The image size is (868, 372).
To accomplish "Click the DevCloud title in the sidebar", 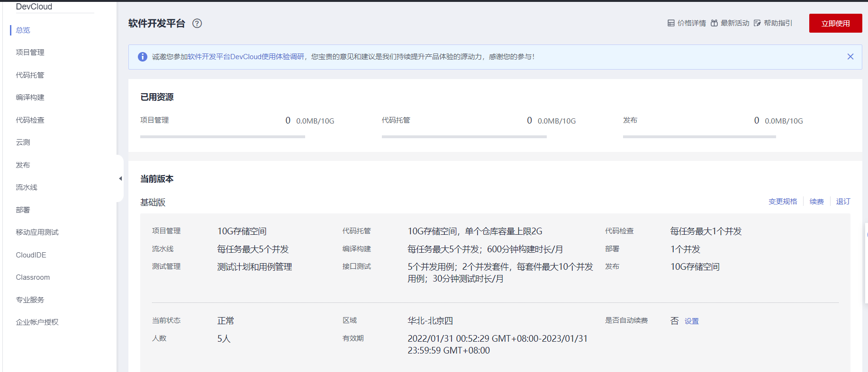I will [x=34, y=7].
